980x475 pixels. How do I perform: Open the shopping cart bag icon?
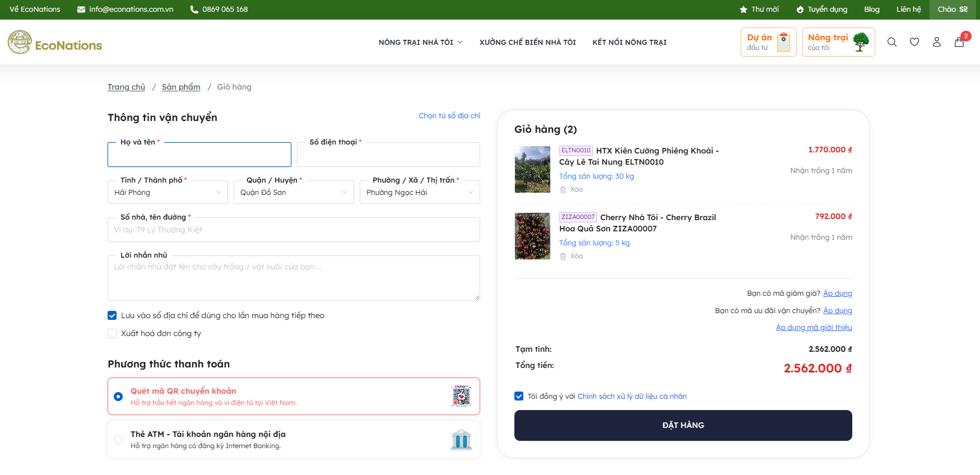(x=959, y=42)
